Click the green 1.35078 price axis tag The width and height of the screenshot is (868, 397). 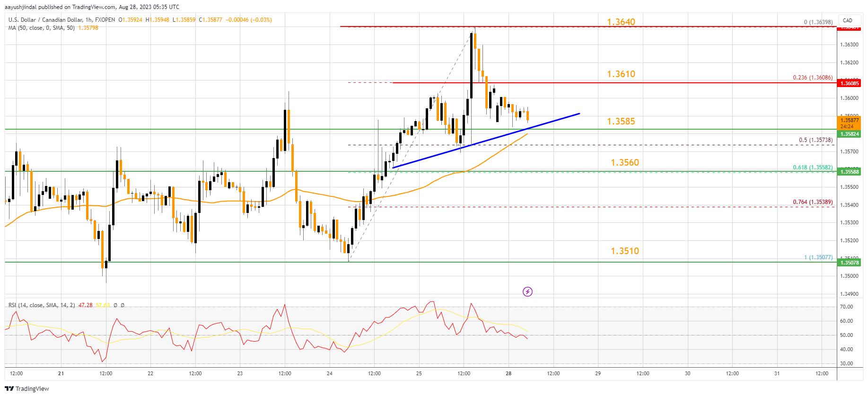click(849, 263)
